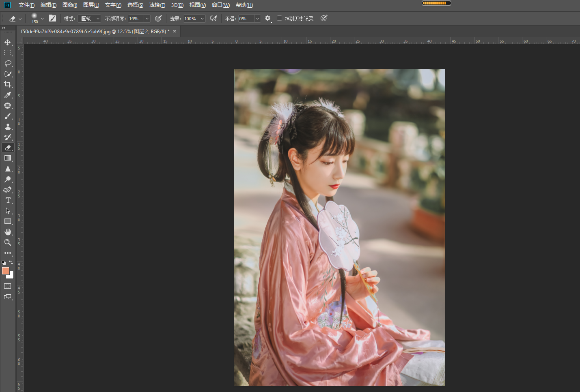Open the 图像 (Image) menu
This screenshot has width=580, height=392.
70,5
